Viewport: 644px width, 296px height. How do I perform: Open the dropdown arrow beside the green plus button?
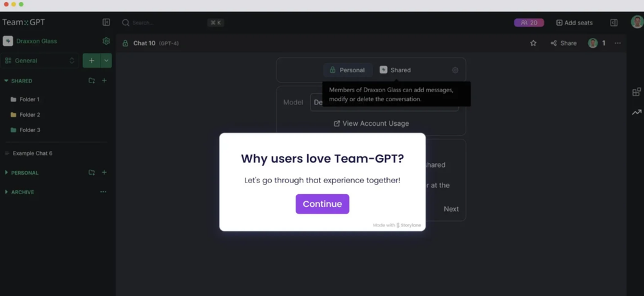tap(106, 61)
